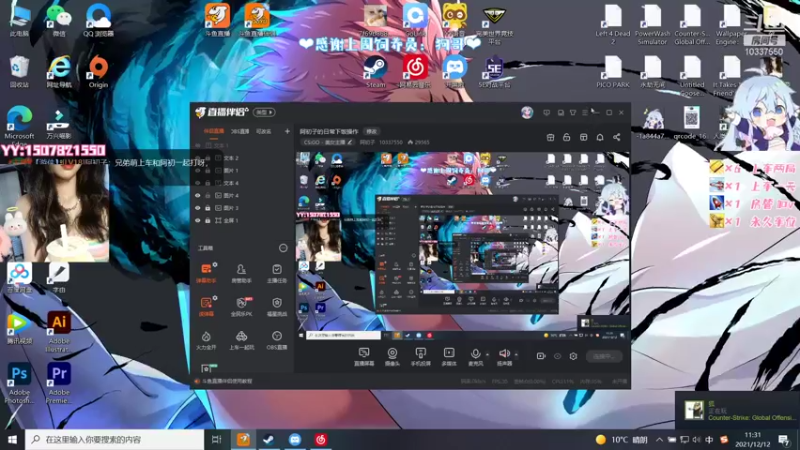Add 直播屏幕 screen capture source
Viewport: 800px width, 450px height.
364,357
